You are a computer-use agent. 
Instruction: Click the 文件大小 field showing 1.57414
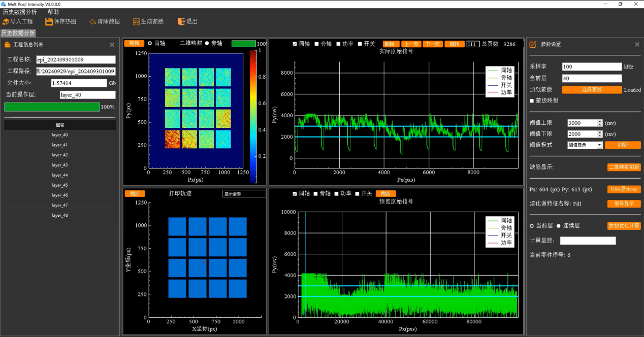79,83
